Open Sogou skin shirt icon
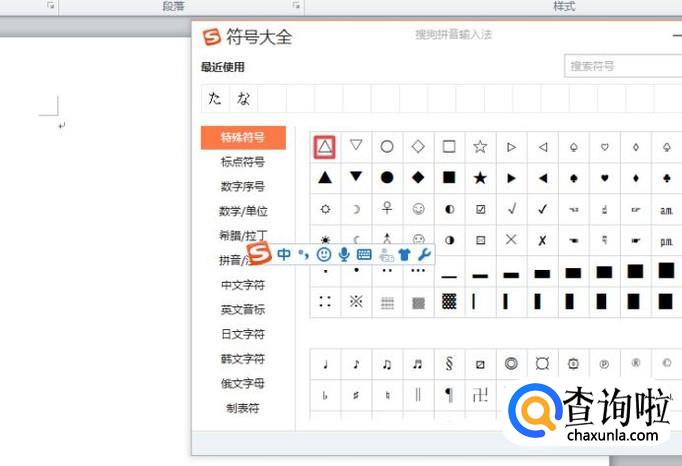 [x=404, y=254]
